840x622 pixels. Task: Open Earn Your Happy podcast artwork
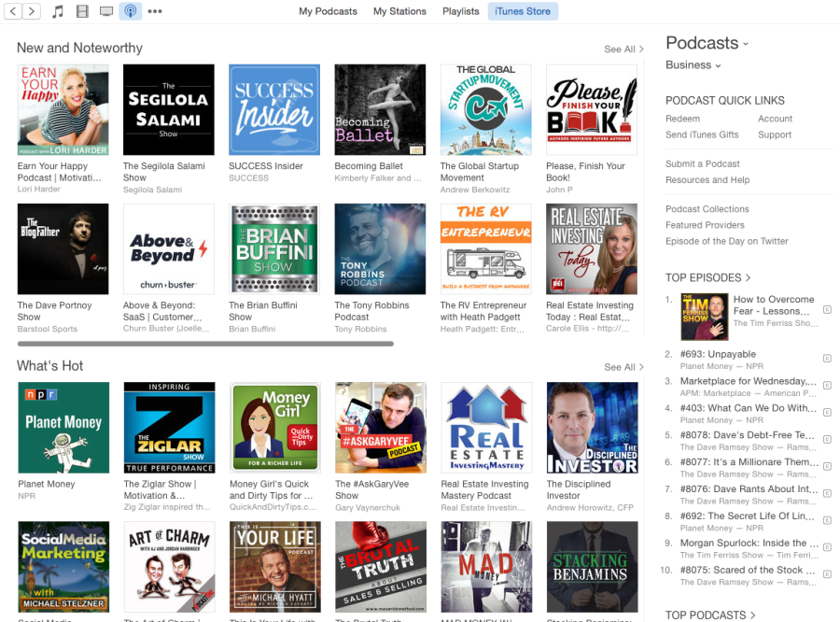point(63,110)
